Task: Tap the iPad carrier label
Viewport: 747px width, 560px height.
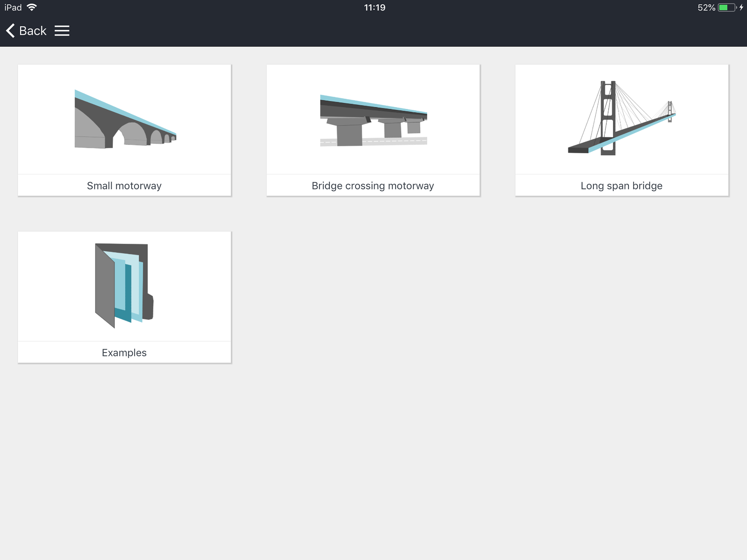Action: point(13,7)
